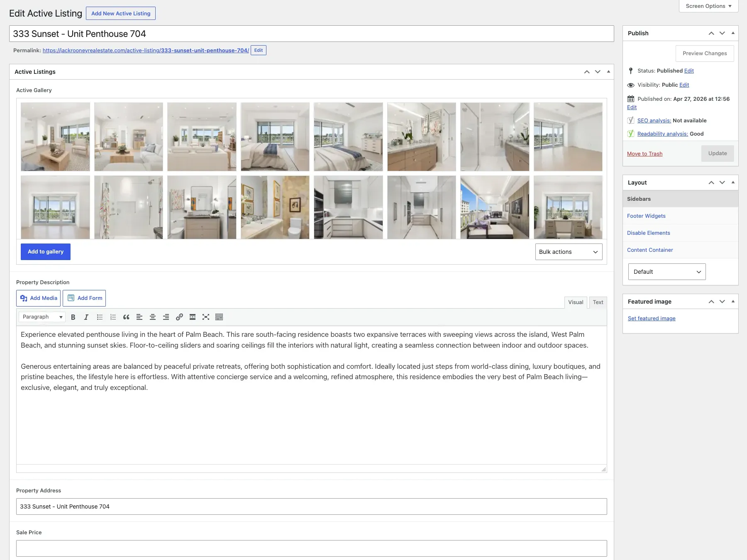Align text left
This screenshot has height=560, width=747.
click(139, 317)
